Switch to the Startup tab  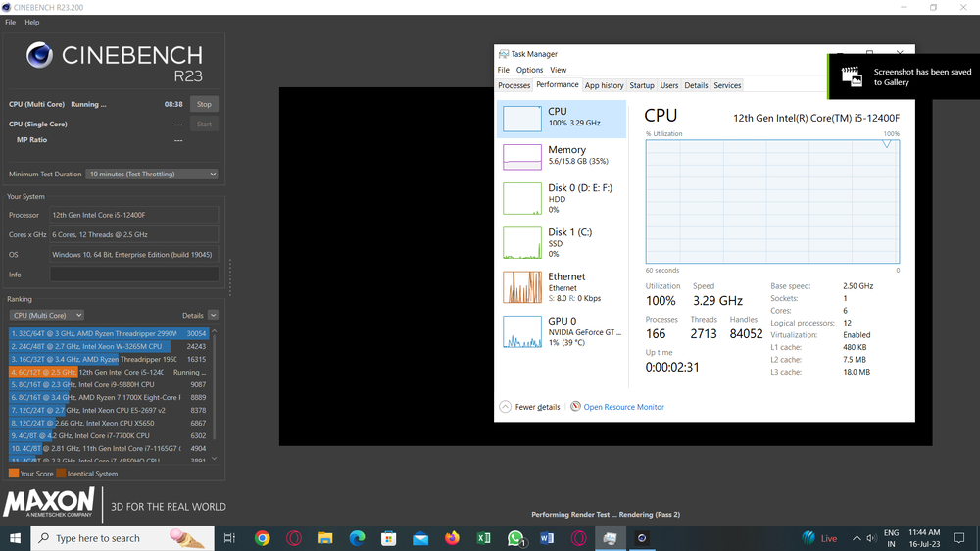coord(641,85)
